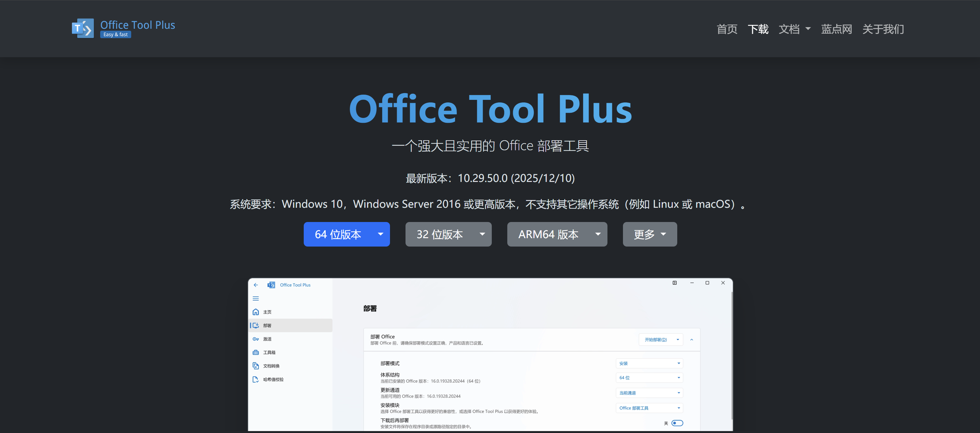Image resolution: width=980 pixels, height=433 pixels.
Task: Click the Office Tool Plus logo icon
Action: point(82,28)
